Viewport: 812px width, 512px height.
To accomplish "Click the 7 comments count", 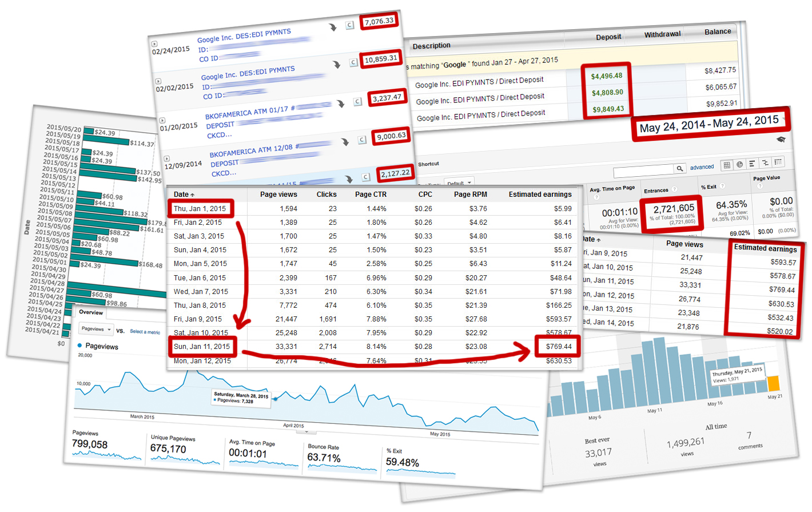I will pyautogui.click(x=749, y=435).
